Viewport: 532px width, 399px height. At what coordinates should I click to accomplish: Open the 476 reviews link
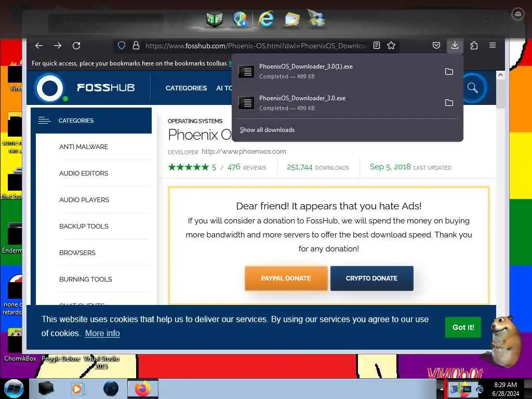coord(247,167)
